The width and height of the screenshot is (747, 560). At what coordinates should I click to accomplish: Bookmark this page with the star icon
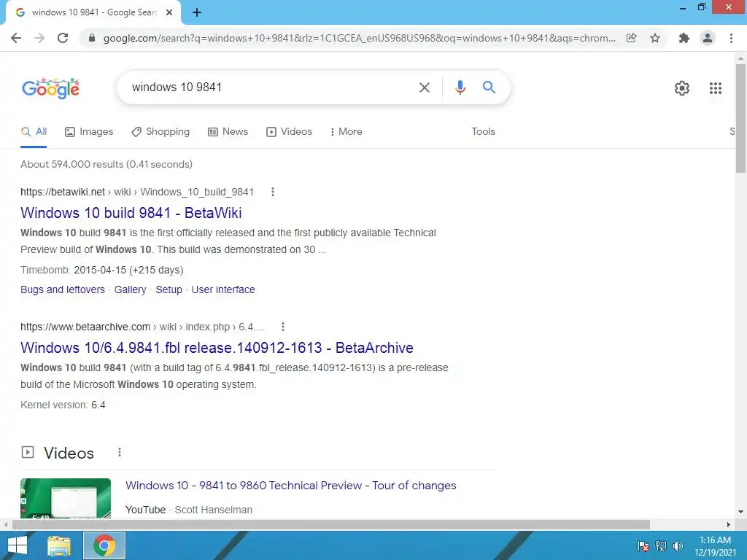(655, 38)
